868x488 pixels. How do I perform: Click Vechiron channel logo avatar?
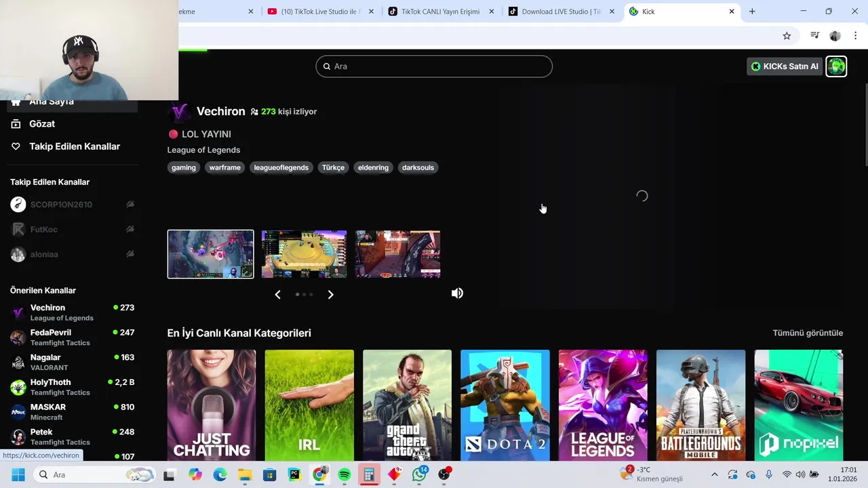[x=179, y=112]
